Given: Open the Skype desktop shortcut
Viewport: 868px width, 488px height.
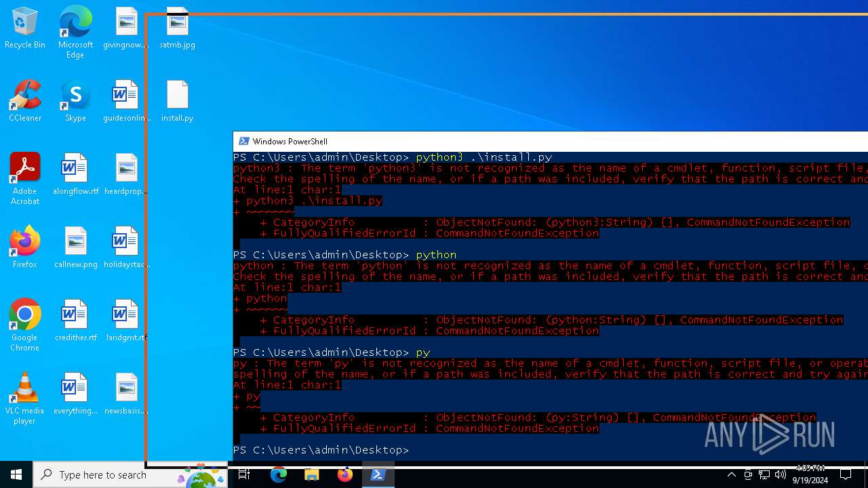Looking at the screenshot, I should pos(75,102).
